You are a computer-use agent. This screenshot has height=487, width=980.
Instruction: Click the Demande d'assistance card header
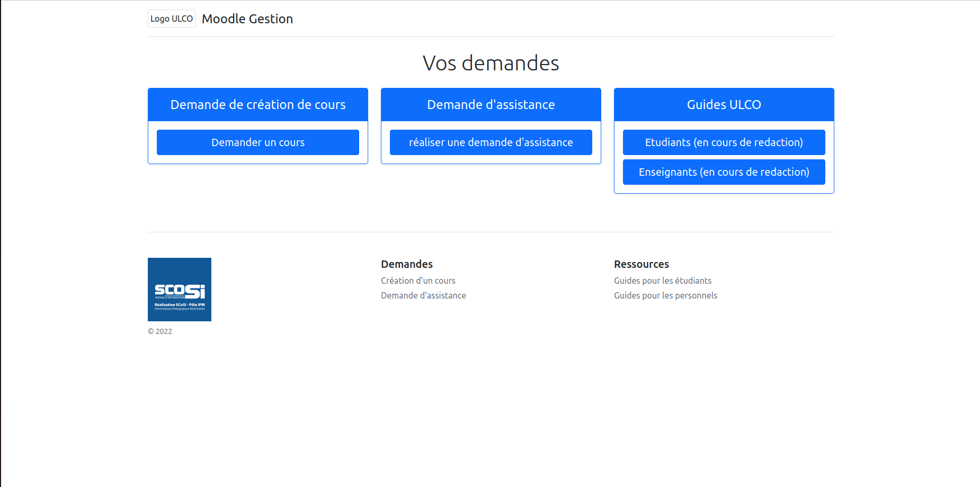point(491,105)
